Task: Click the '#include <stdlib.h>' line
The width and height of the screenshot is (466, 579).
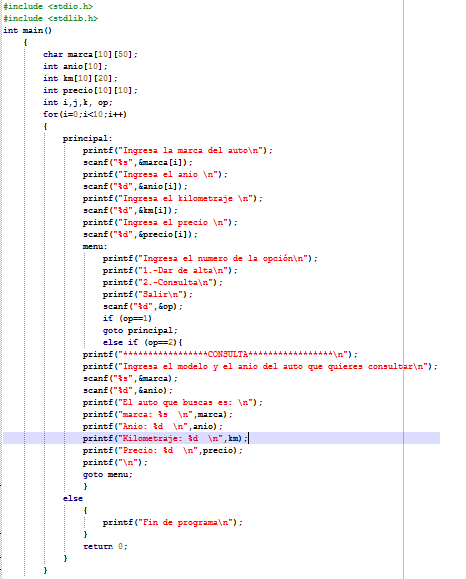Action: (x=51, y=18)
